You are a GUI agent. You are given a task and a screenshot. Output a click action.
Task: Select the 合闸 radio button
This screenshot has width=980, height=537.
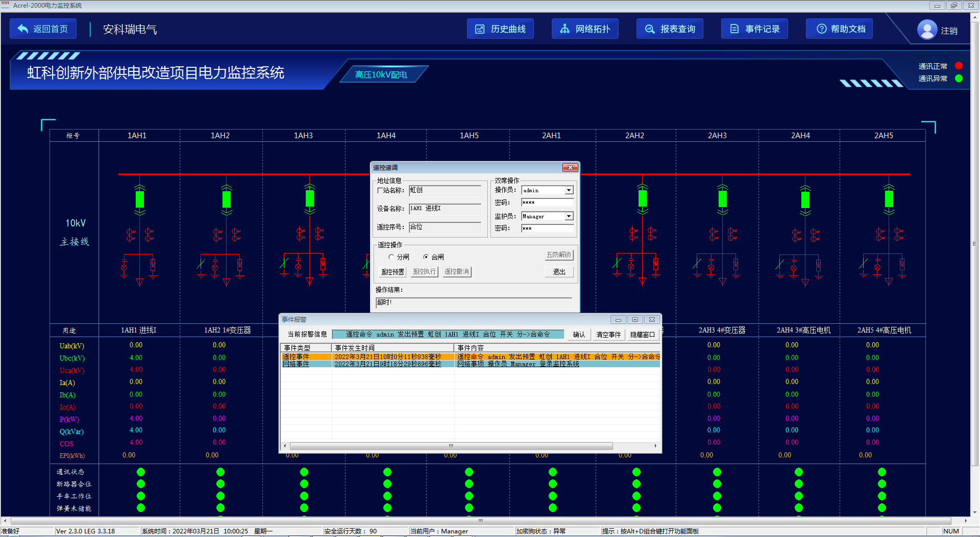click(426, 257)
